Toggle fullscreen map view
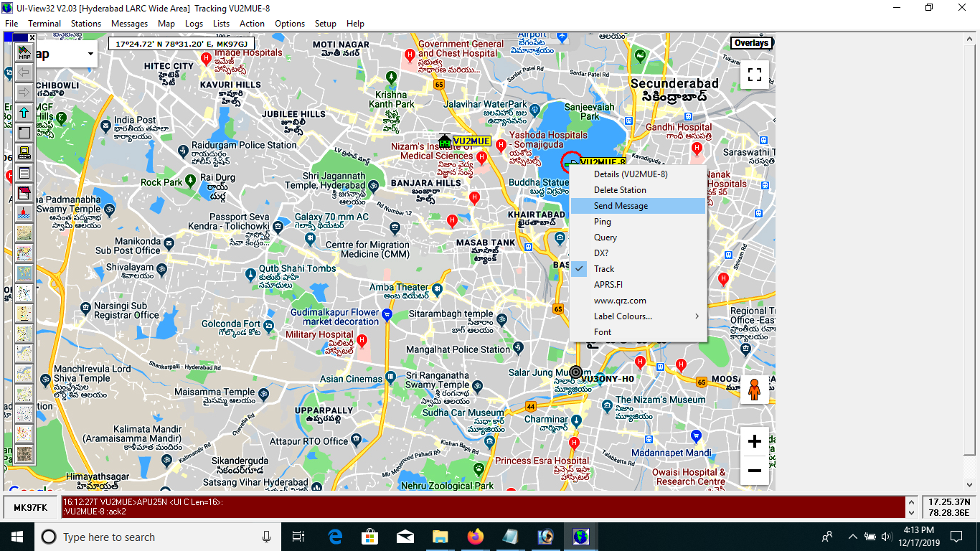 (x=754, y=75)
